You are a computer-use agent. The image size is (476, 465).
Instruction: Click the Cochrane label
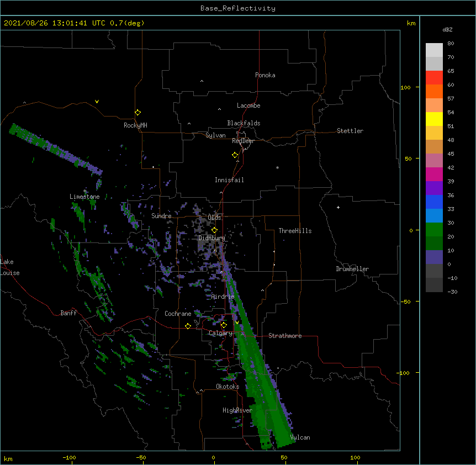coord(178,314)
